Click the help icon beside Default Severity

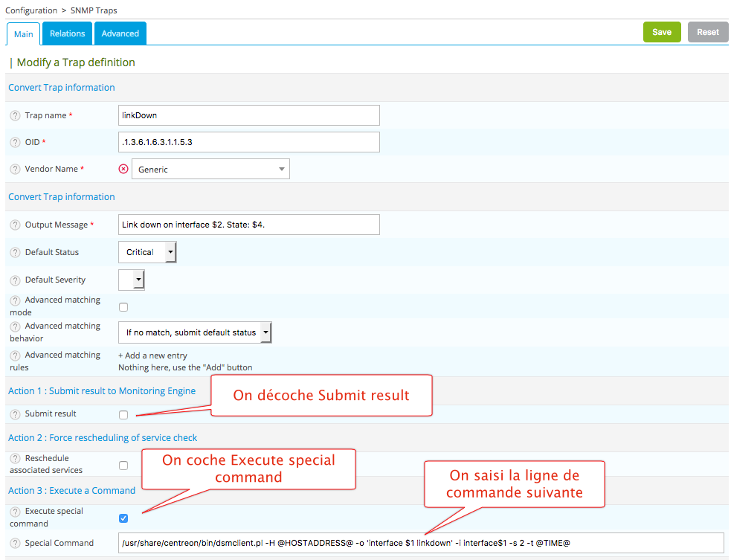click(x=15, y=280)
